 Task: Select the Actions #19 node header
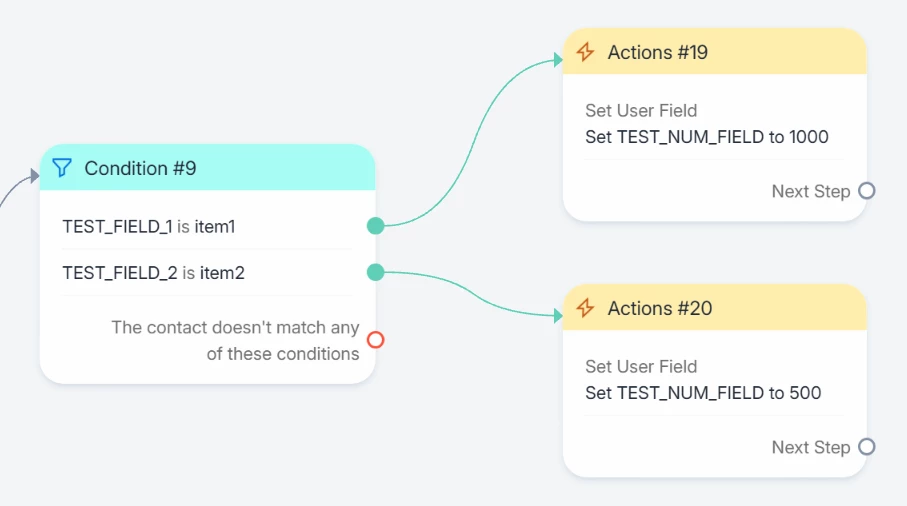click(657, 52)
